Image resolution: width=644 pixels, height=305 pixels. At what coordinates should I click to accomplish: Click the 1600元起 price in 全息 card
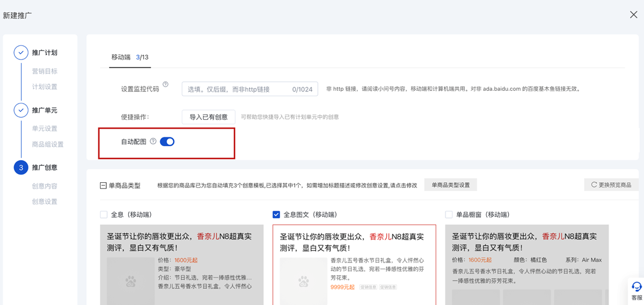point(186,260)
